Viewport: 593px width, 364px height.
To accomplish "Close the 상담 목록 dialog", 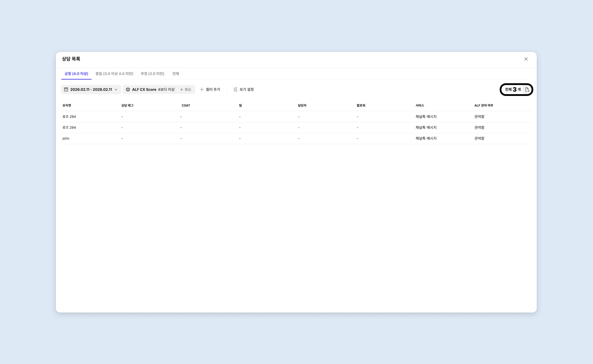I will (526, 59).
